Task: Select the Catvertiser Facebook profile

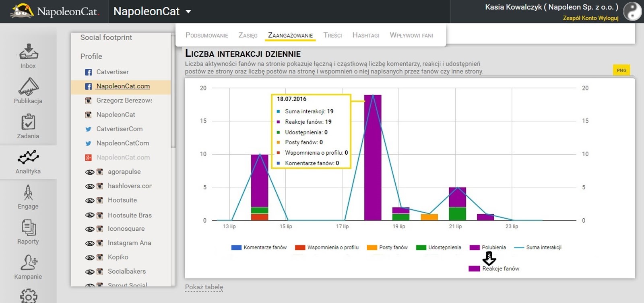Action: click(112, 72)
